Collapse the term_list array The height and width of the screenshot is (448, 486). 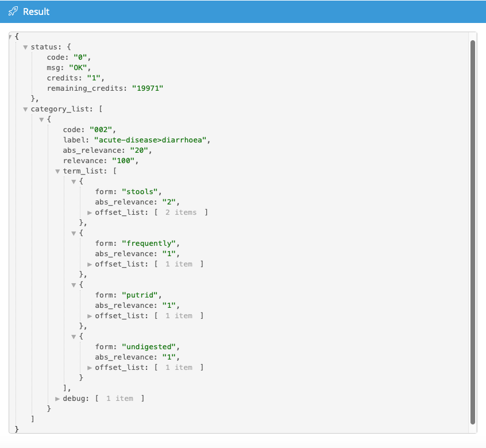point(57,171)
